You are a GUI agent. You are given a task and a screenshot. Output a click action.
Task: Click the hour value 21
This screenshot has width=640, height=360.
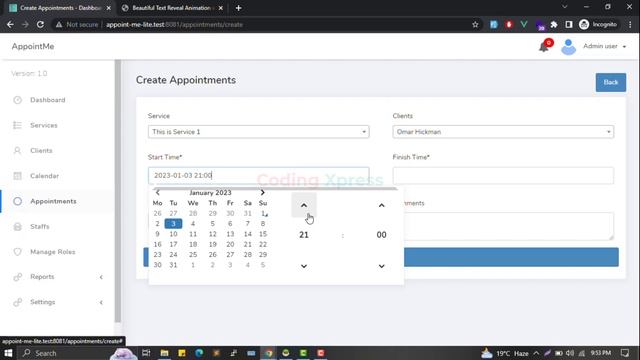[304, 235]
